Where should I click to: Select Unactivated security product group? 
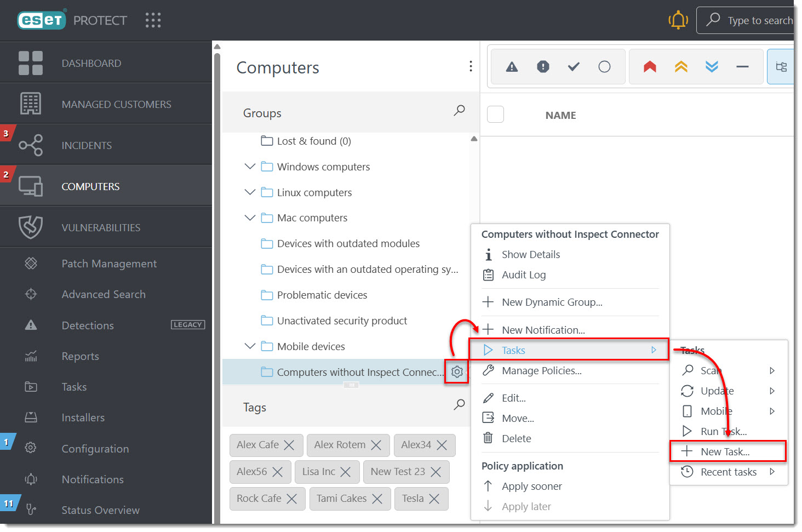(342, 321)
